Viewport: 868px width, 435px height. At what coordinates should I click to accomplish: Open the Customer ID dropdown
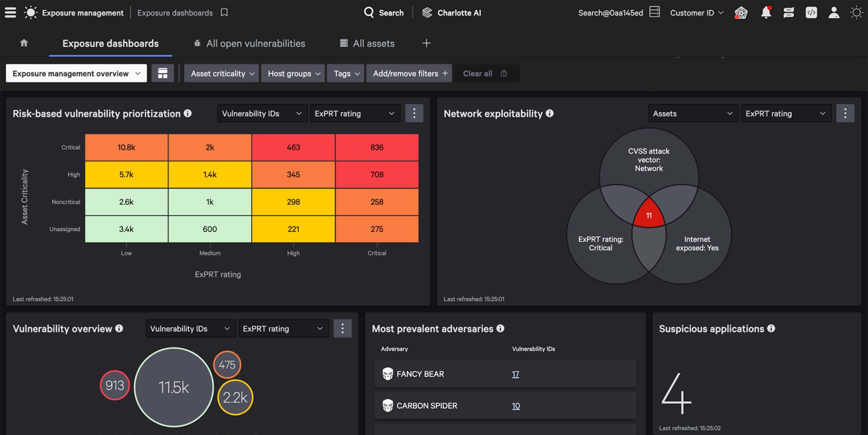pyautogui.click(x=696, y=13)
